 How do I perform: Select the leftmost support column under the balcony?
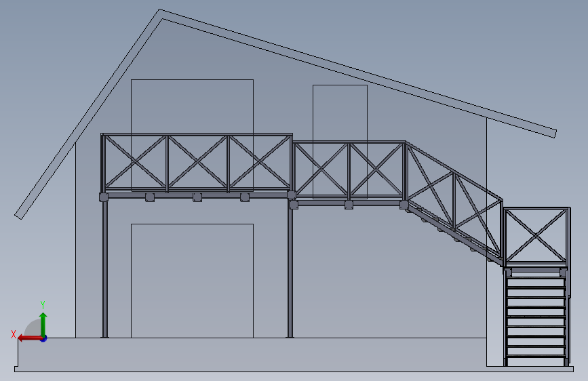click(105, 269)
